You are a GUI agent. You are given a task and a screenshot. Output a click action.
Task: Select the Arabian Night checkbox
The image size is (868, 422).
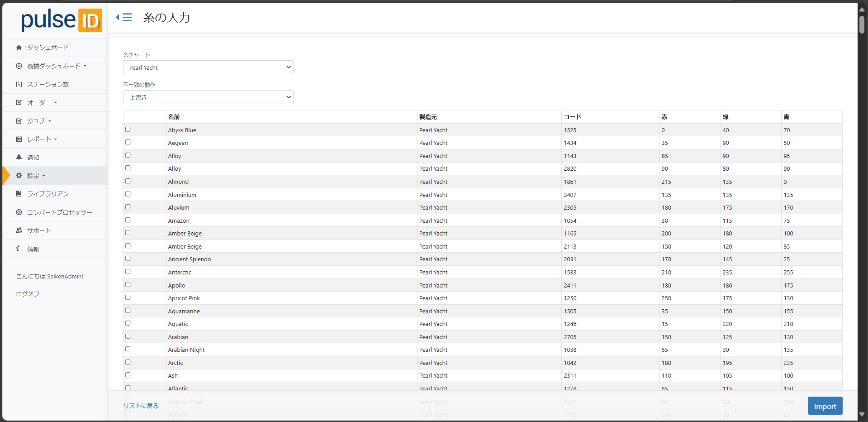coord(128,349)
